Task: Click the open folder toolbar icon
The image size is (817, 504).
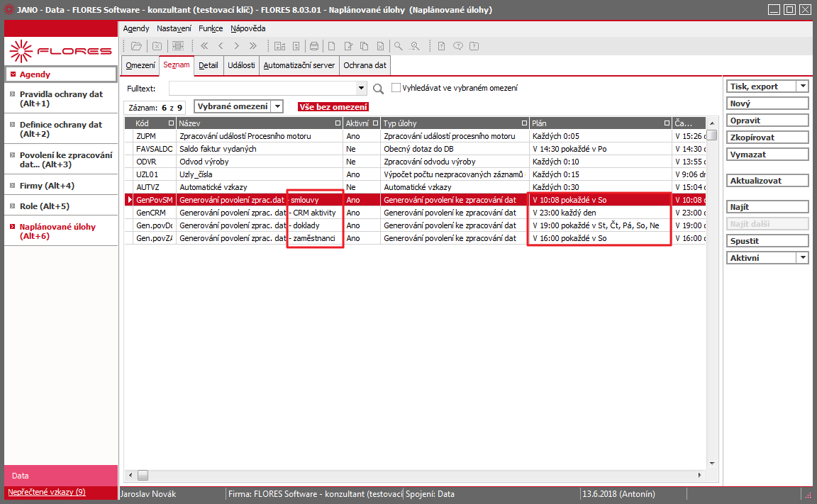Action: (136, 46)
